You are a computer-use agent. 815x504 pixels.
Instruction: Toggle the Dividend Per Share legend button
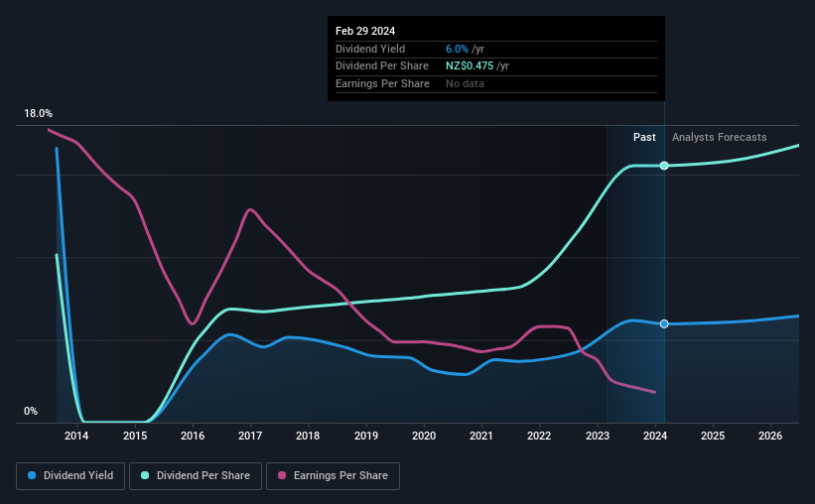coord(195,475)
